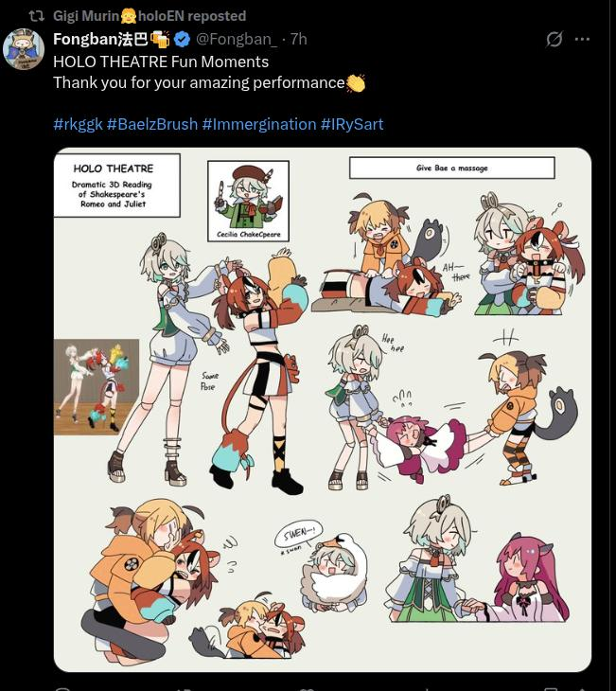This screenshot has height=691, width=616.
Task: Click the "Give Bae a massage" caption box
Action: pyautogui.click(x=452, y=168)
